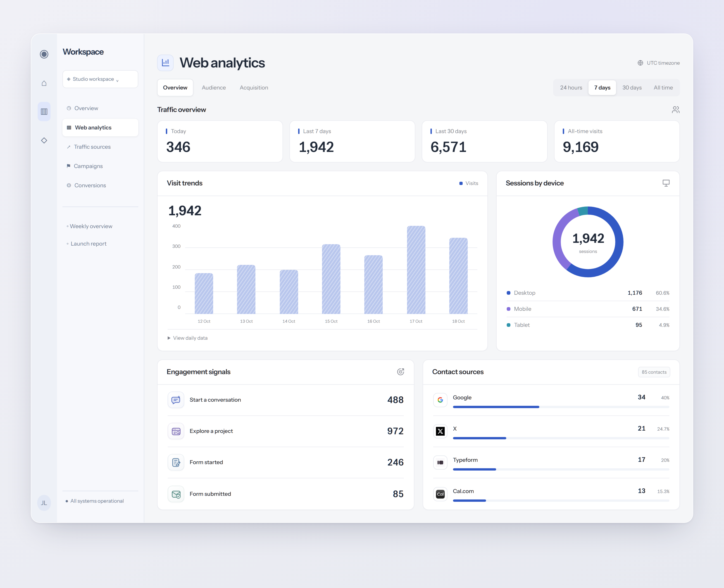The image size is (724, 588).
Task: Click the Tablet legend color dot
Action: coord(509,325)
